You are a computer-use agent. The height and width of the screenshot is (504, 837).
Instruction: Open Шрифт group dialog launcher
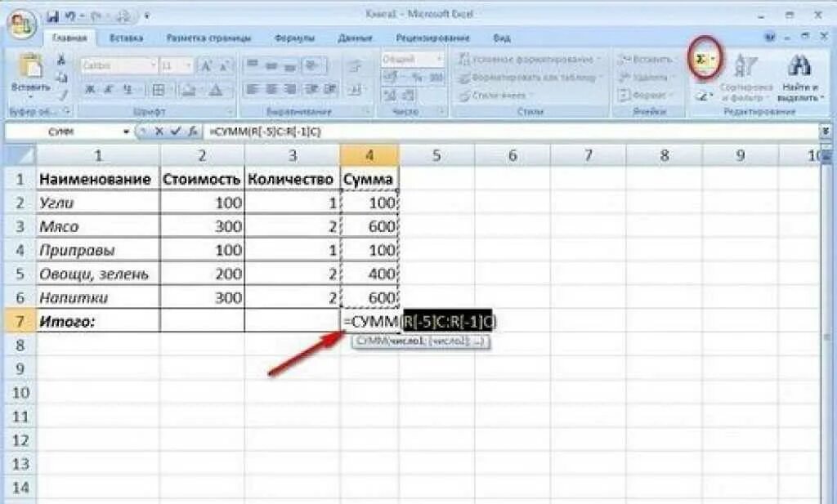click(x=230, y=111)
